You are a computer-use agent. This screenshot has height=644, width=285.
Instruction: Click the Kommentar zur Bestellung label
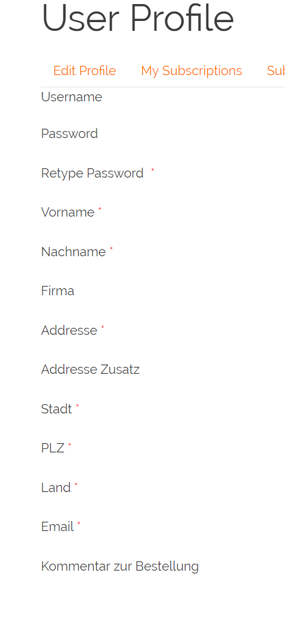tap(120, 567)
